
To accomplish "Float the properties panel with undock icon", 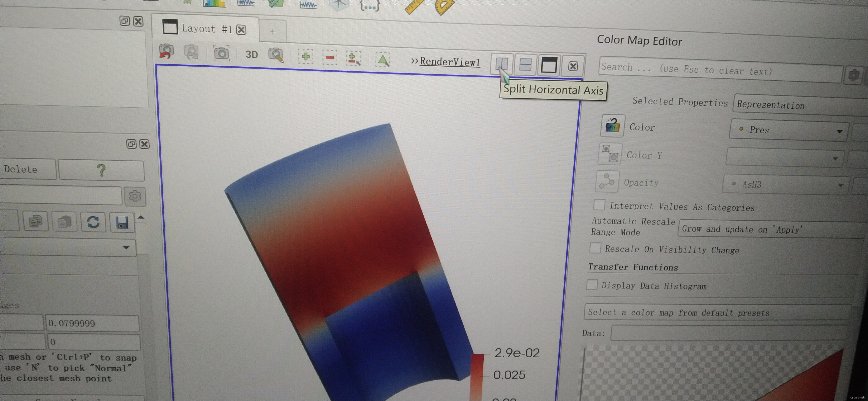I will tap(131, 144).
